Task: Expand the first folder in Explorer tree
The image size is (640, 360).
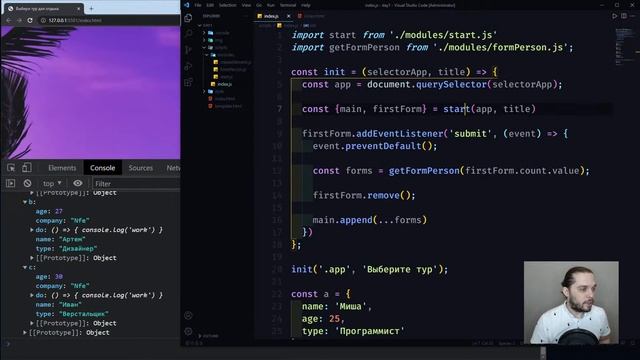Action: coord(204,33)
